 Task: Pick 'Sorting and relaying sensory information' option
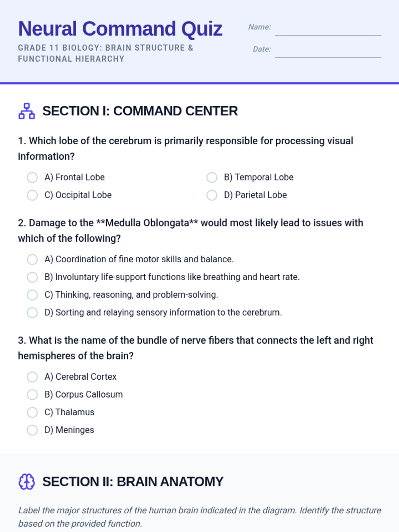(32, 313)
